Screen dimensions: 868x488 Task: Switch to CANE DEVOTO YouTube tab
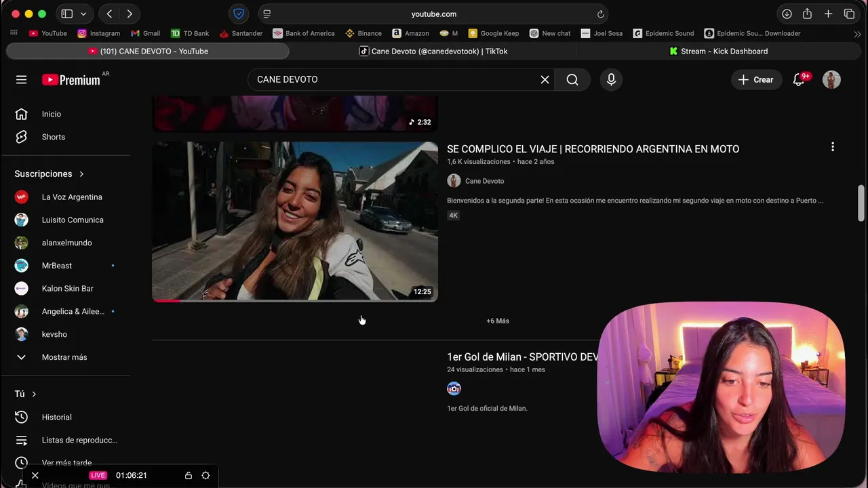pyautogui.click(x=148, y=51)
